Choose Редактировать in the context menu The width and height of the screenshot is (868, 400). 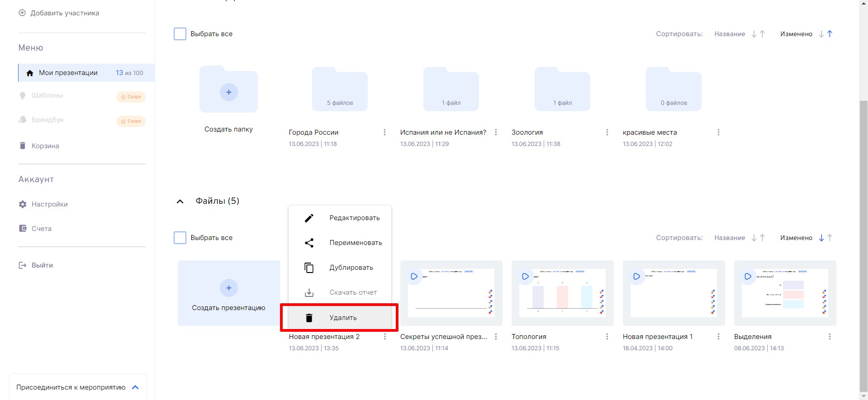pos(340,218)
